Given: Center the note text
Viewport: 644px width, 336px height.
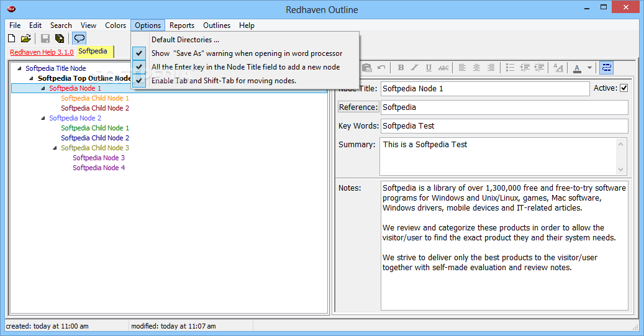Looking at the screenshot, I should pos(476,68).
